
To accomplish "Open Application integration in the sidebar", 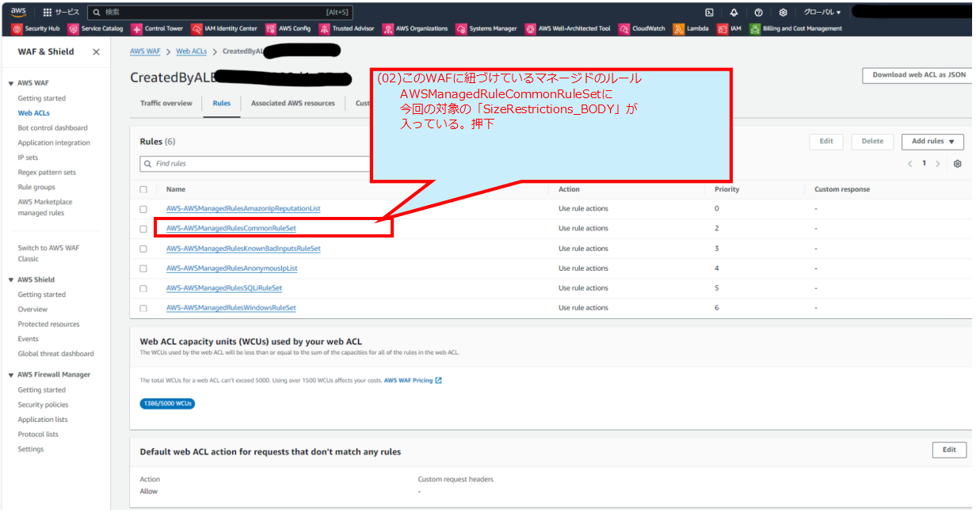I will (54, 143).
